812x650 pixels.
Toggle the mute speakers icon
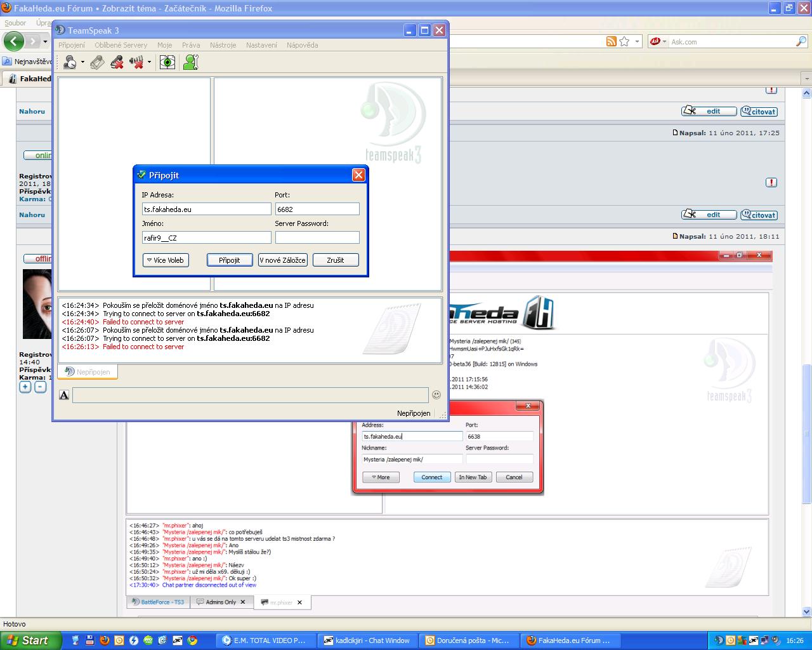click(136, 62)
